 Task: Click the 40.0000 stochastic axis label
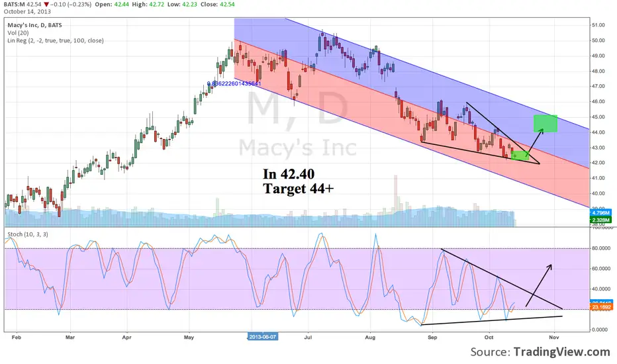[x=601, y=289]
